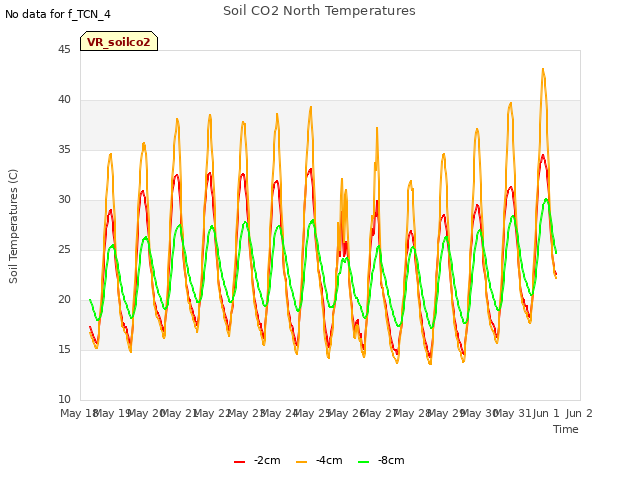This screenshot has width=640, height=480.
Task: Click the Jun 2 x-axis label
Action: tap(579, 413)
